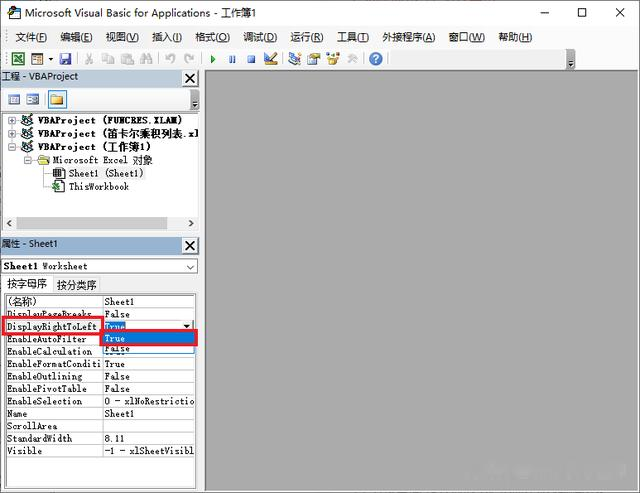Toggle Folders icon in project panel
The height and width of the screenshot is (493, 640).
pyautogui.click(x=57, y=100)
